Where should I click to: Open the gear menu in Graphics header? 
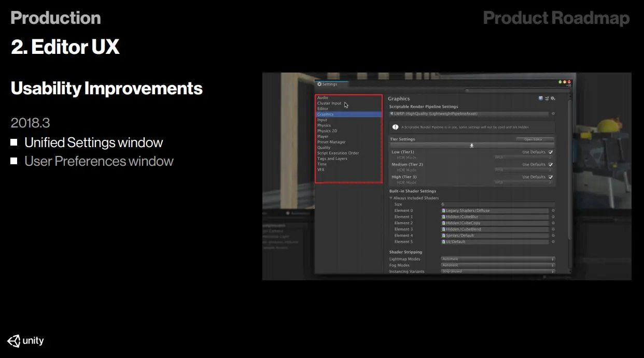tap(553, 98)
